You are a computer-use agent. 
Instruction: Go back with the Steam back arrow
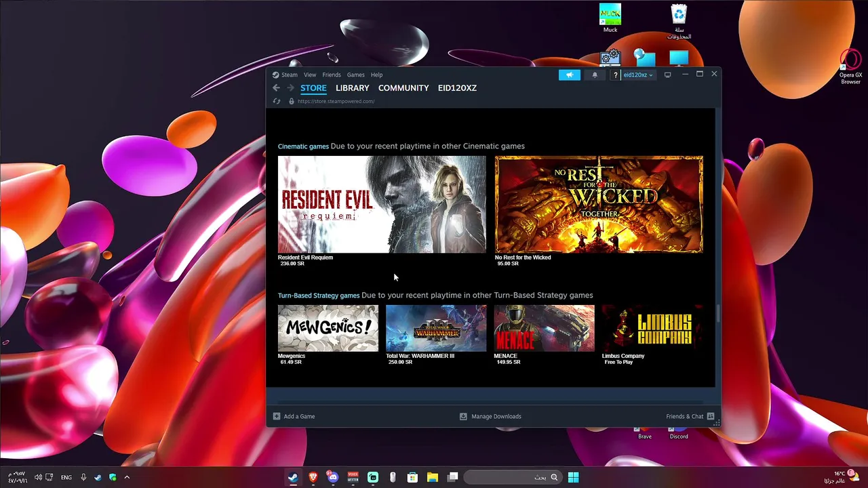coord(276,88)
